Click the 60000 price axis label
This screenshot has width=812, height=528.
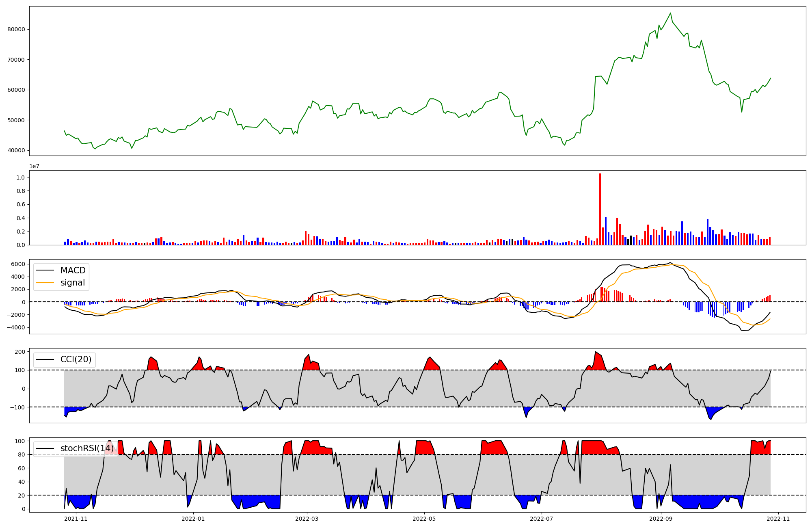(16, 90)
